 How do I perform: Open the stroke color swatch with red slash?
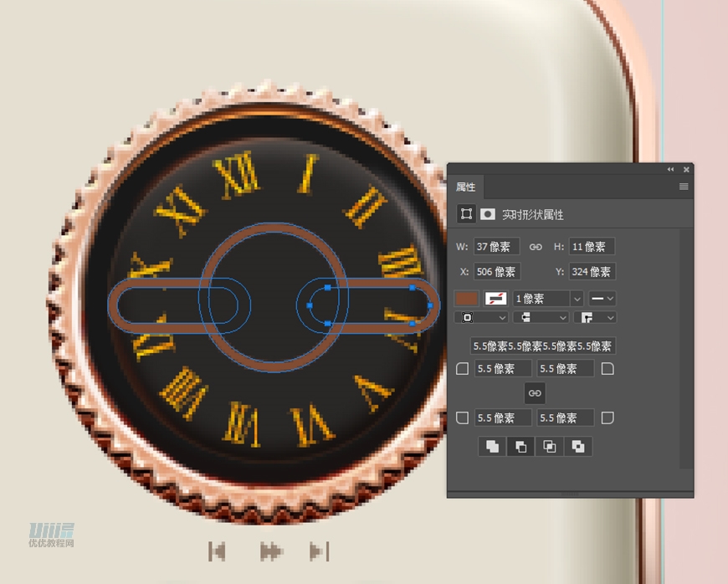pos(495,299)
